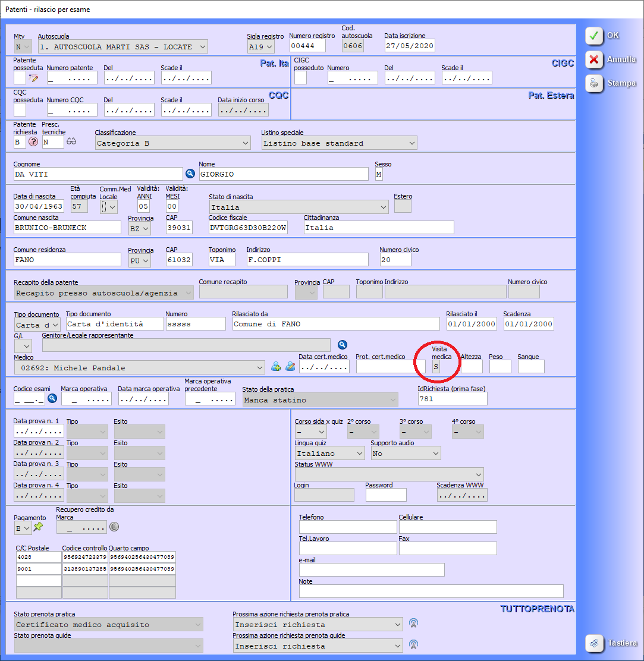644x661 pixels.
Task: Click the euro coin icon beside Recupero credito
Action: [114, 527]
